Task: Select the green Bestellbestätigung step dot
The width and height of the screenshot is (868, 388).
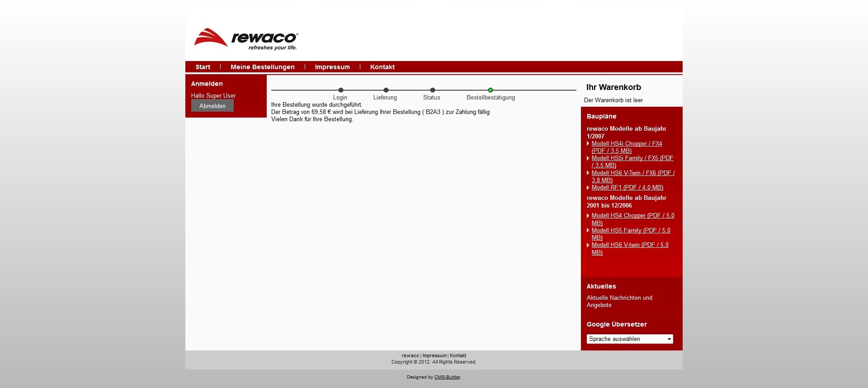Action: click(x=491, y=90)
